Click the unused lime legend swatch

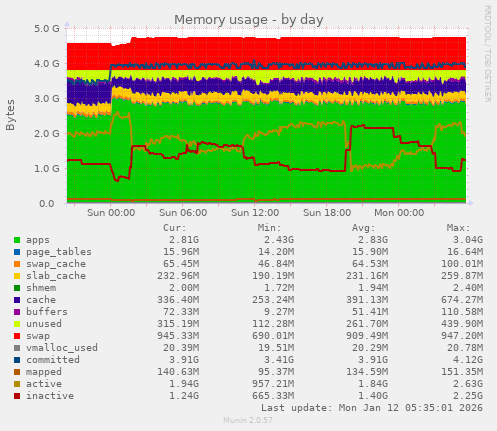coord(17,324)
